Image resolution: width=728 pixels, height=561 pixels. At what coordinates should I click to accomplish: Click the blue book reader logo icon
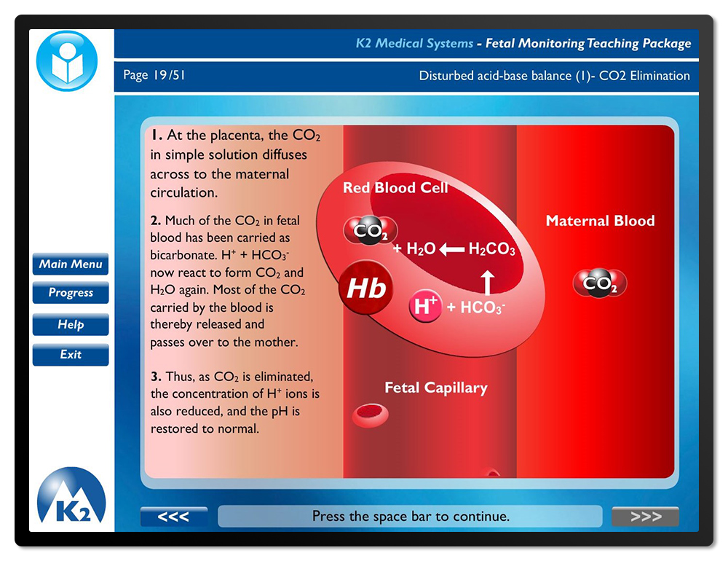pyautogui.click(x=67, y=61)
